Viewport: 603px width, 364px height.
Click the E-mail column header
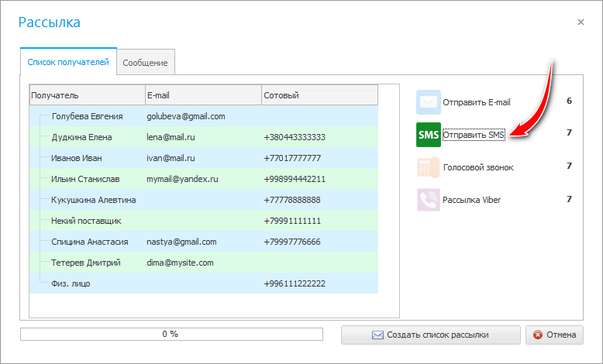(203, 95)
